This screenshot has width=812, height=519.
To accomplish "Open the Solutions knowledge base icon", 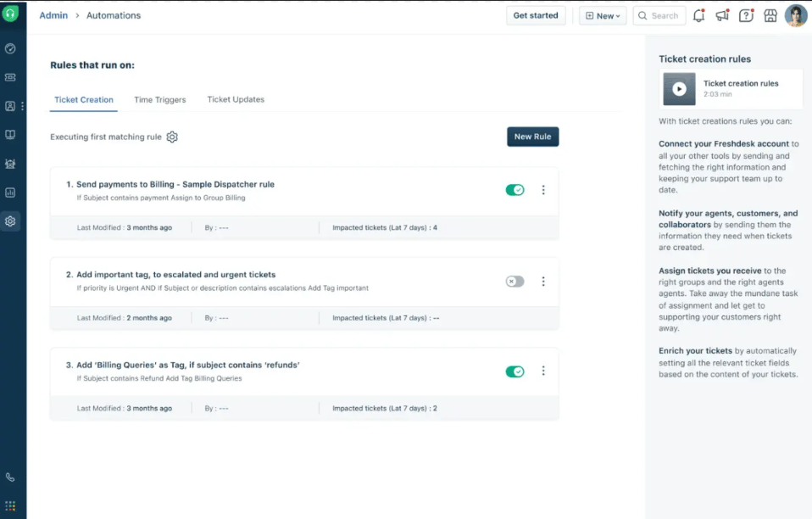I will 11,133.
